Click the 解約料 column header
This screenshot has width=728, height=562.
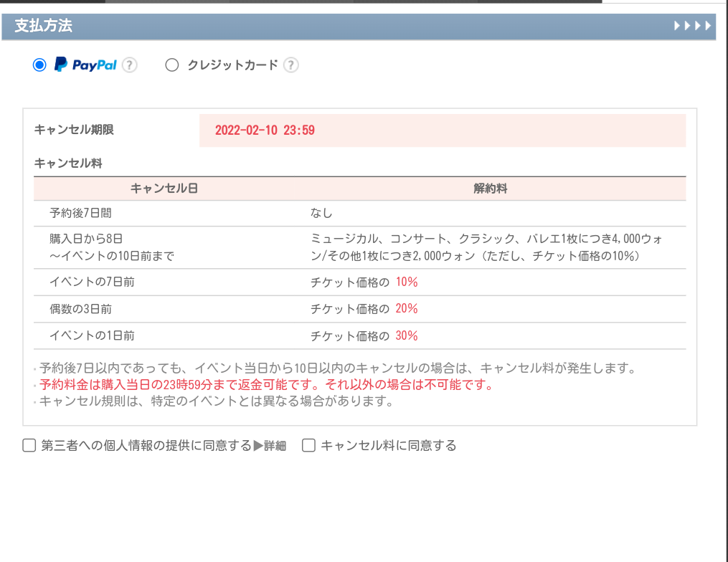pyautogui.click(x=491, y=189)
